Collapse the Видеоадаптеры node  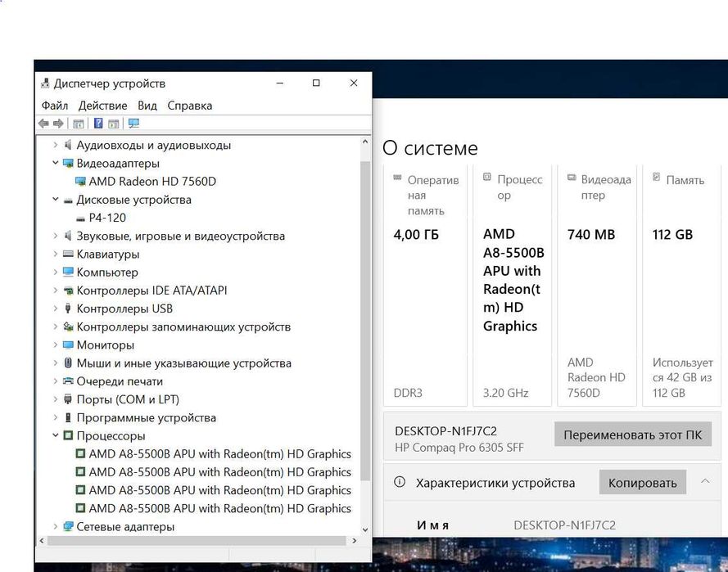pos(55,163)
